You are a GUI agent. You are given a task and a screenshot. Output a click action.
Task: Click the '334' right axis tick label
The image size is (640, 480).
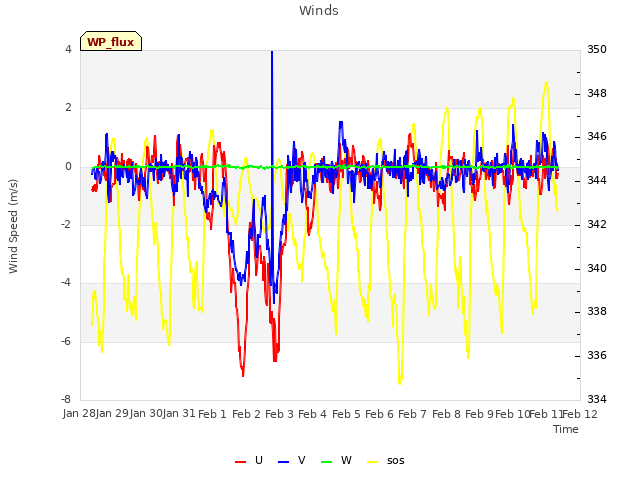pyautogui.click(x=597, y=399)
